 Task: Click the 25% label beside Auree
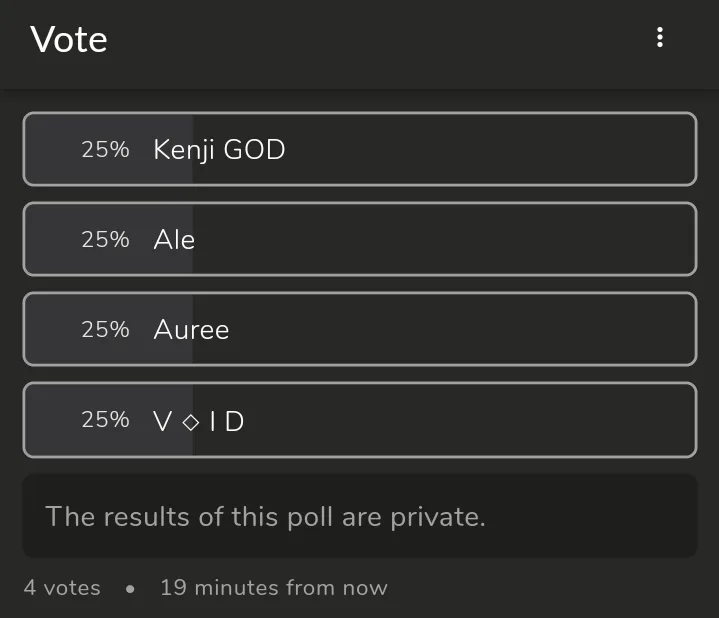tap(105, 329)
